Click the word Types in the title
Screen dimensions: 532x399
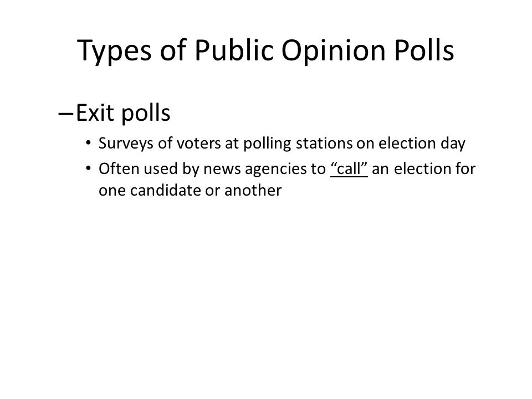114,51
